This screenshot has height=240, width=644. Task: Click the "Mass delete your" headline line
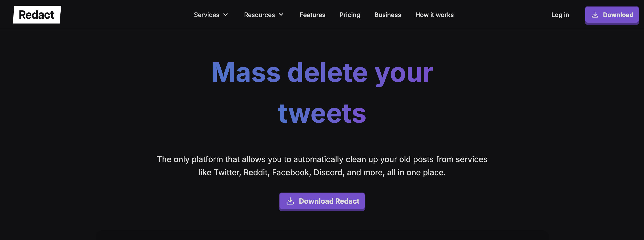pyautogui.click(x=322, y=73)
